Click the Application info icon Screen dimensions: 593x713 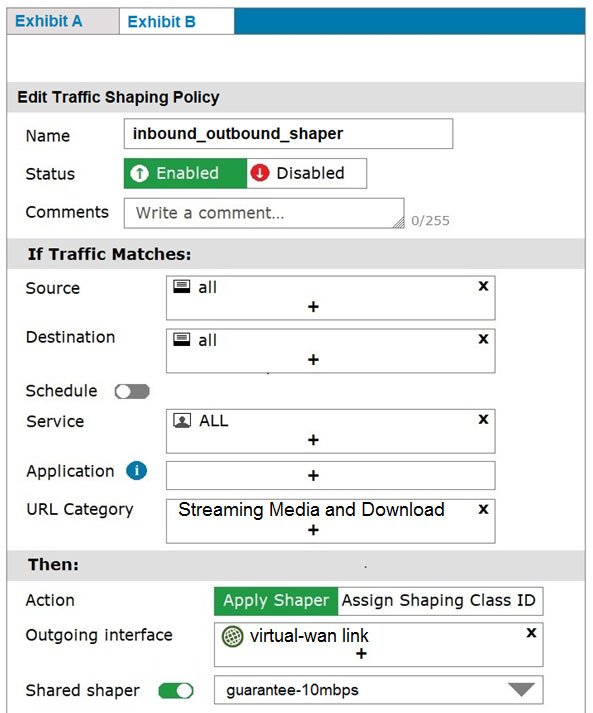coord(136,471)
